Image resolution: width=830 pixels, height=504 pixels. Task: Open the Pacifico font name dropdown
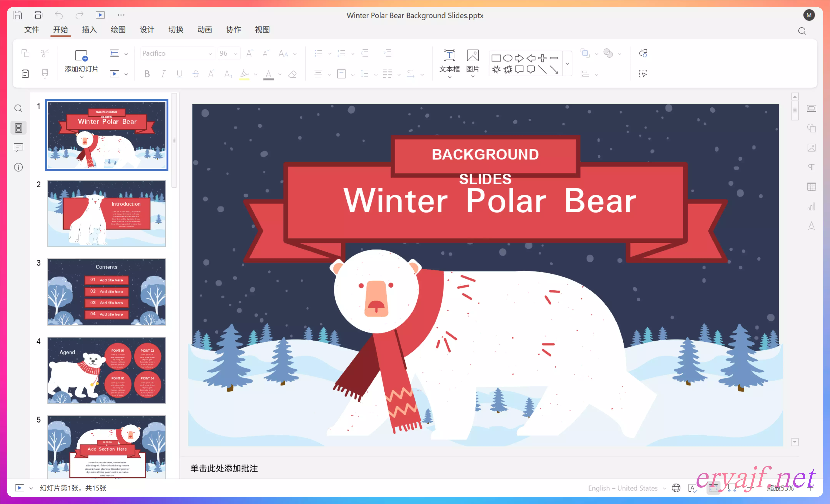[x=210, y=54]
